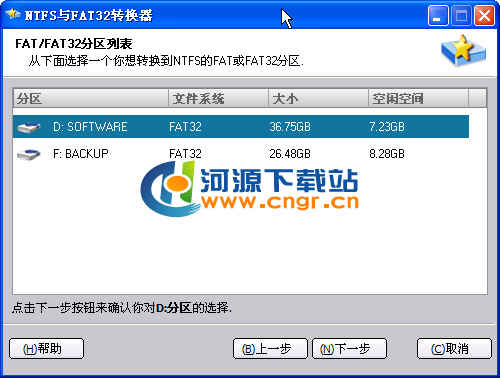The height and width of the screenshot is (378, 500).
Task: Click the F: BACKUP drive icon
Action: coord(29,154)
